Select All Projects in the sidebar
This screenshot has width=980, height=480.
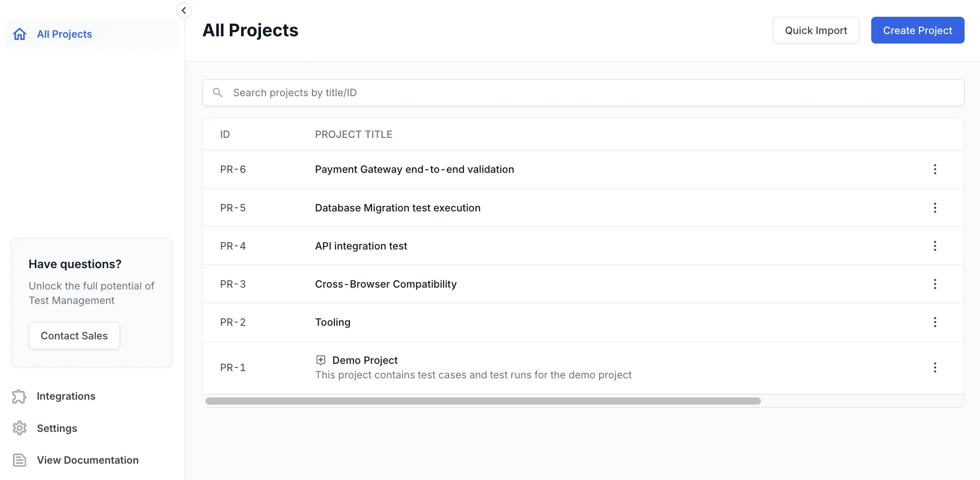point(64,34)
